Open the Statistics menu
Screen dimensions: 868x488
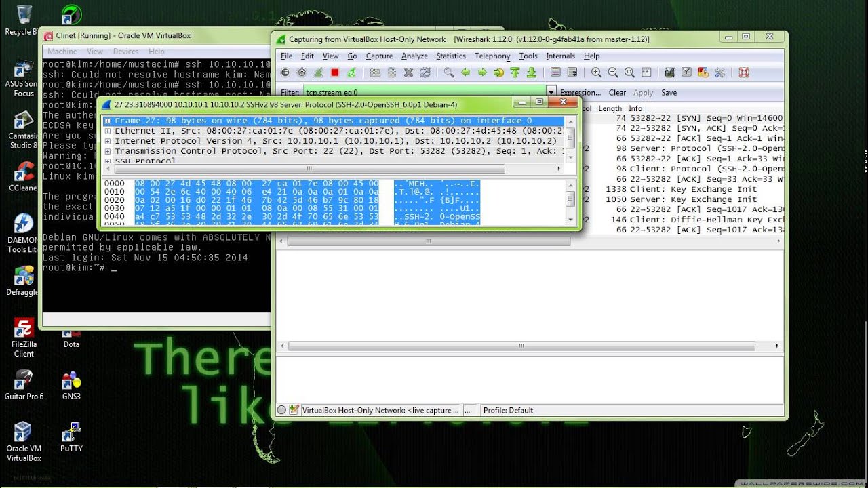coord(451,56)
